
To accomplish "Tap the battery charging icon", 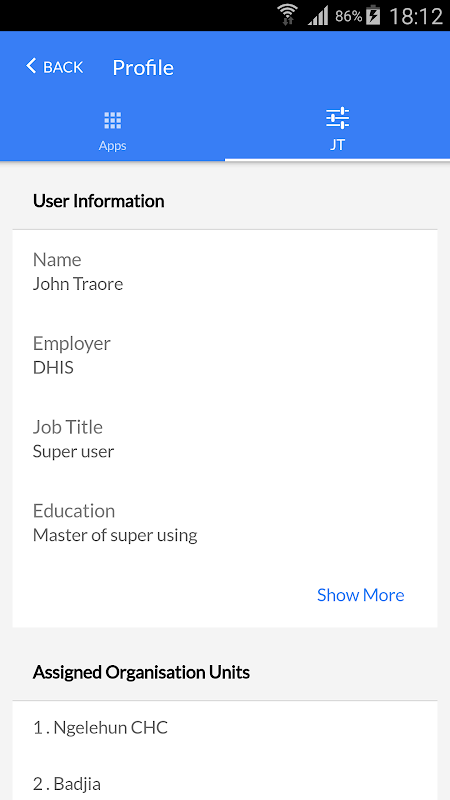I will [x=374, y=16].
